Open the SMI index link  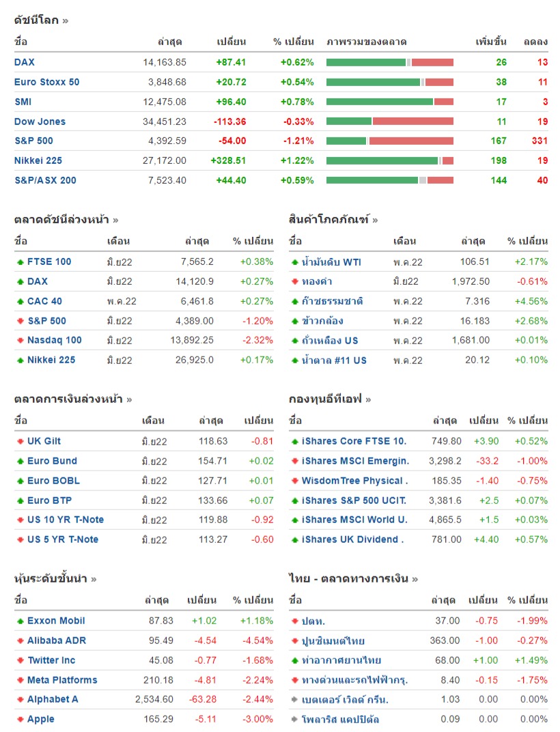tap(23, 102)
